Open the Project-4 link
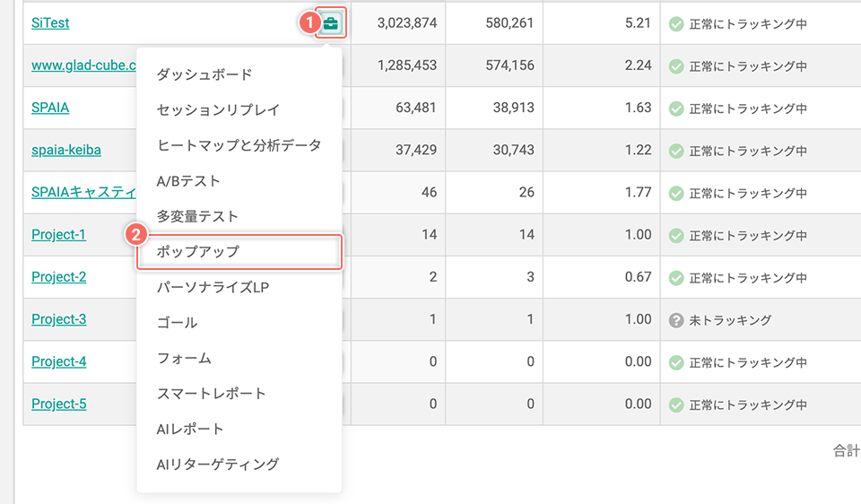 click(x=59, y=361)
